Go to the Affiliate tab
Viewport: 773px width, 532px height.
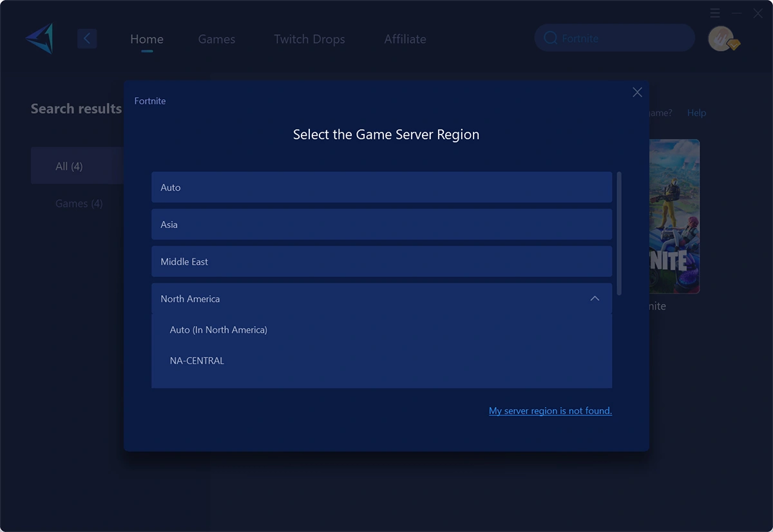pyautogui.click(x=405, y=39)
